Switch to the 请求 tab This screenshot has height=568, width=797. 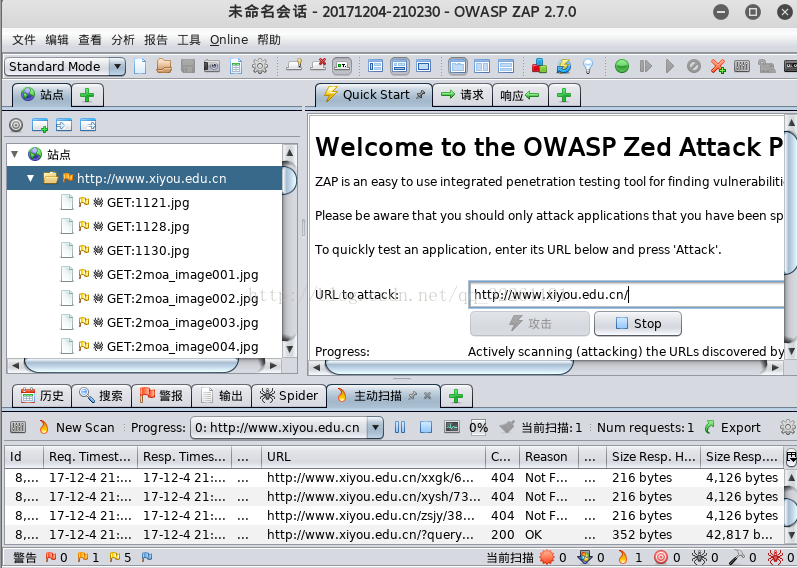tap(462, 95)
